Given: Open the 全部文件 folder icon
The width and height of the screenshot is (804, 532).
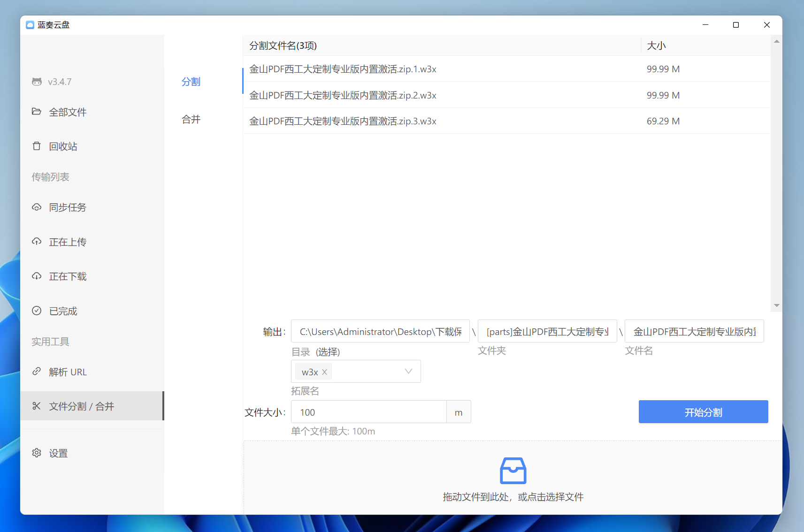Looking at the screenshot, I should coord(37,112).
